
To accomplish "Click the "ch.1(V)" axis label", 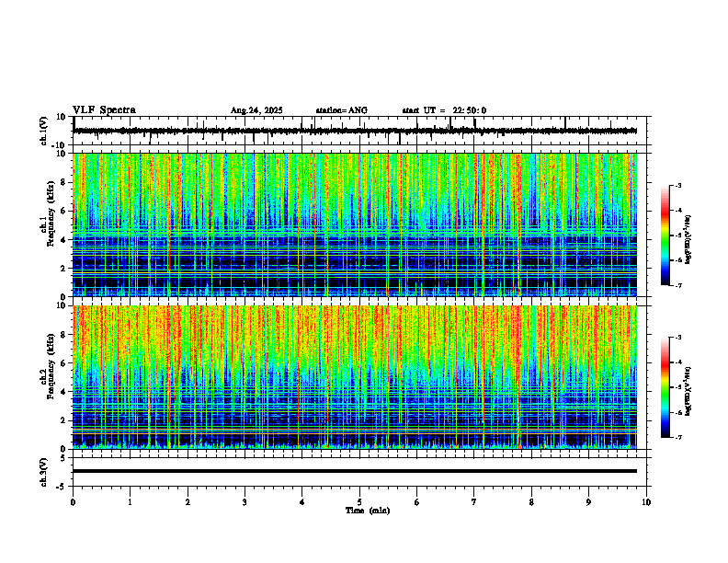I will (44, 132).
